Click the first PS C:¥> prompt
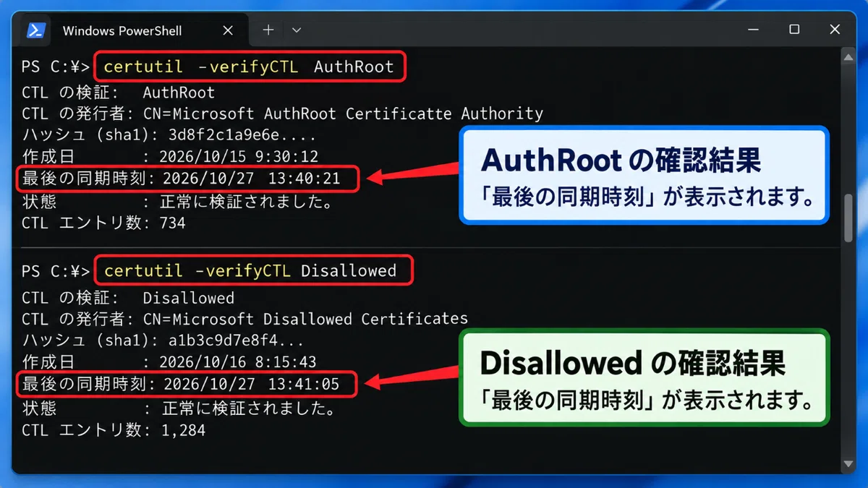 tap(56, 67)
